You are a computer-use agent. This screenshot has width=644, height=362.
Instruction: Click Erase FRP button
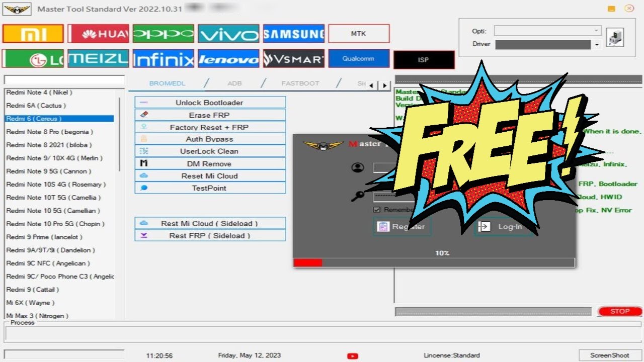click(x=210, y=115)
